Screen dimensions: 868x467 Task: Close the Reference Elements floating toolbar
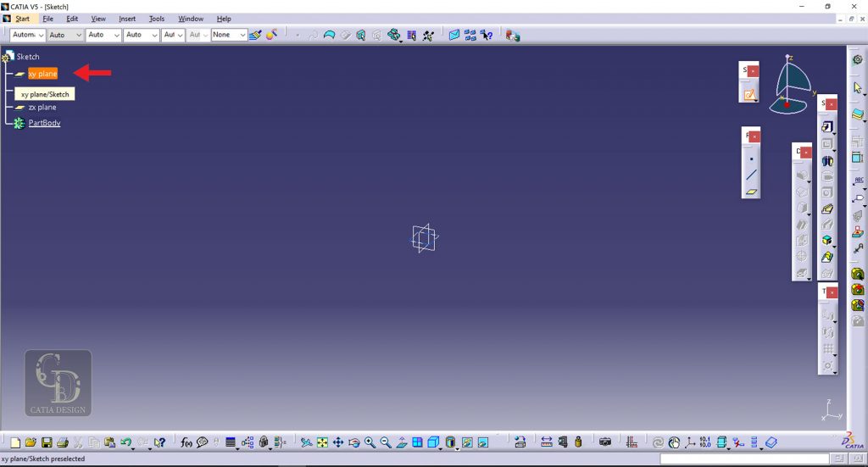point(754,136)
